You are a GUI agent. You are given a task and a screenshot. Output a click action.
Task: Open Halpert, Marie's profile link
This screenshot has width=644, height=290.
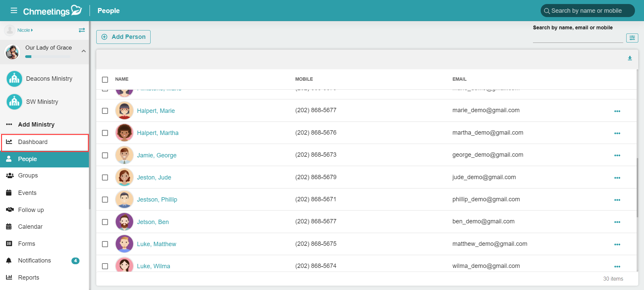156,111
